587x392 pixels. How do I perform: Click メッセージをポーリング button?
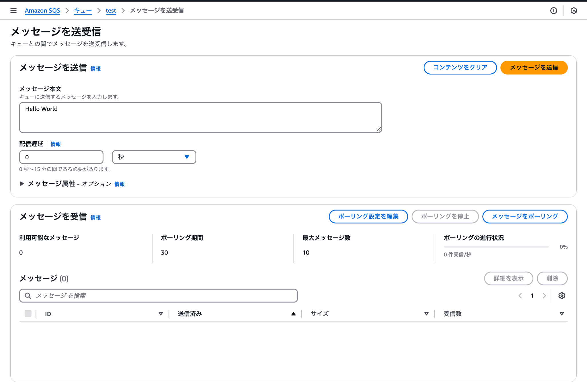pos(525,216)
